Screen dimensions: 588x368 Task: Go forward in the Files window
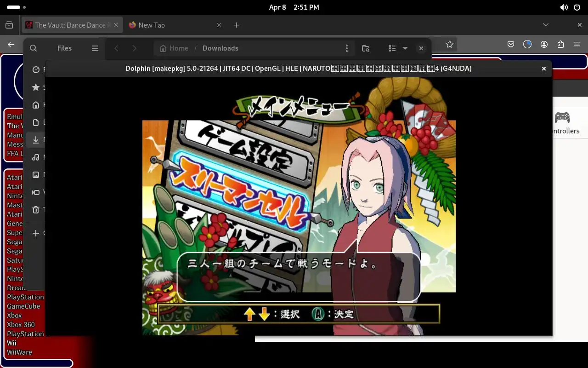pyautogui.click(x=134, y=48)
